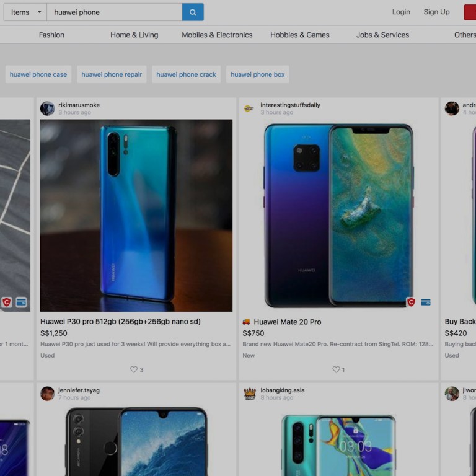Focus the search field containing 'huawei phone'

(x=115, y=12)
